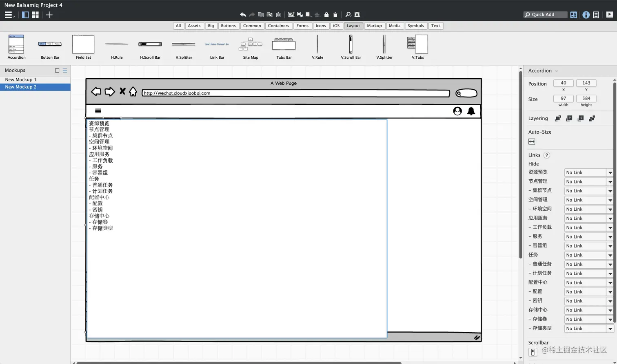Click the Position X value field

563,83
